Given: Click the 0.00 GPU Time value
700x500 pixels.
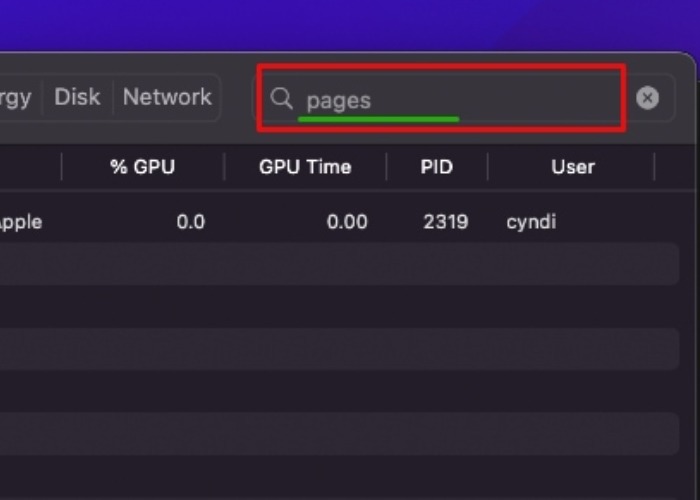Looking at the screenshot, I should [347, 222].
